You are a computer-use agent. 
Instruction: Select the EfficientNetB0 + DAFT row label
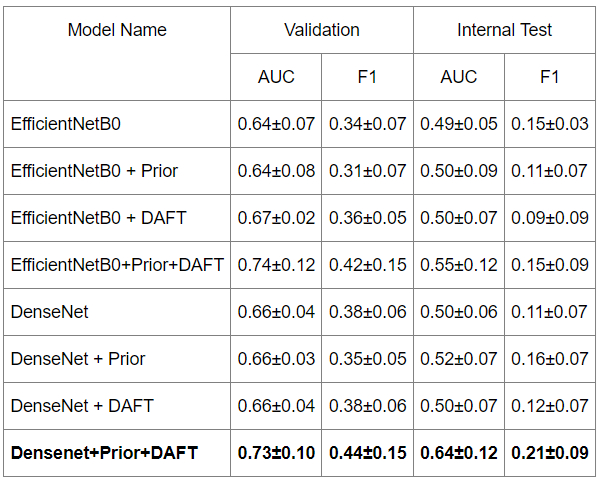click(98, 218)
